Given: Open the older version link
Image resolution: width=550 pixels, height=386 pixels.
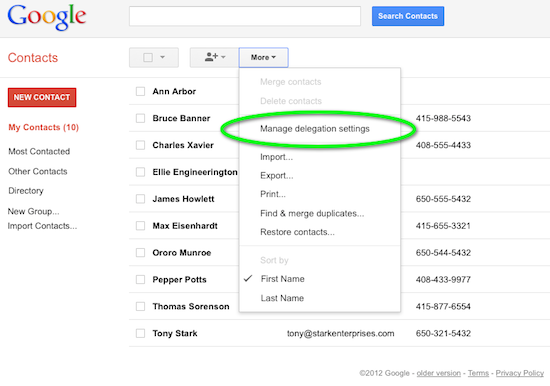Looking at the screenshot, I should 438,373.
